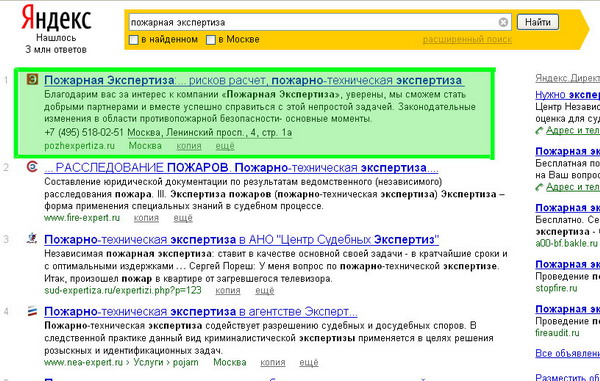Open 'Пожарная Экспертиза: ... рисков расчет' result title
Screen dimensions: 600x381
click(x=253, y=80)
